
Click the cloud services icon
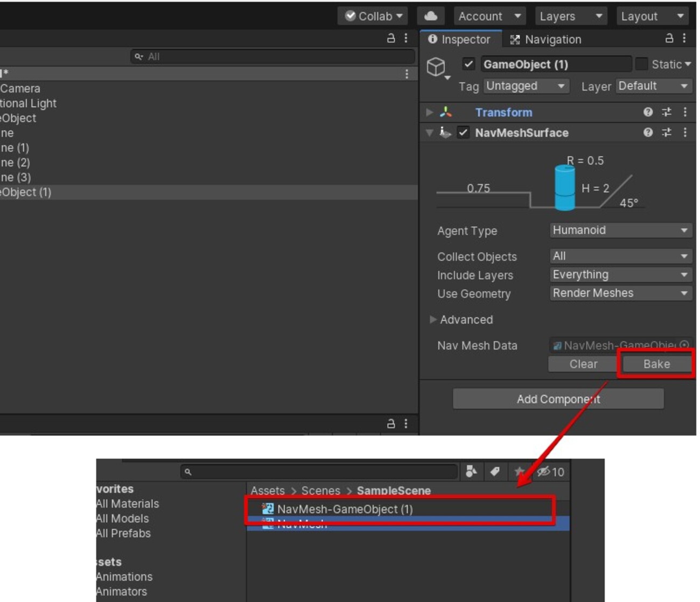click(x=430, y=16)
